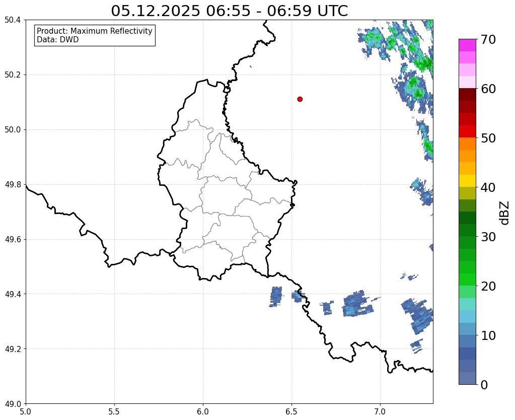Click the yellow colorbar segment near 40

(x=467, y=181)
